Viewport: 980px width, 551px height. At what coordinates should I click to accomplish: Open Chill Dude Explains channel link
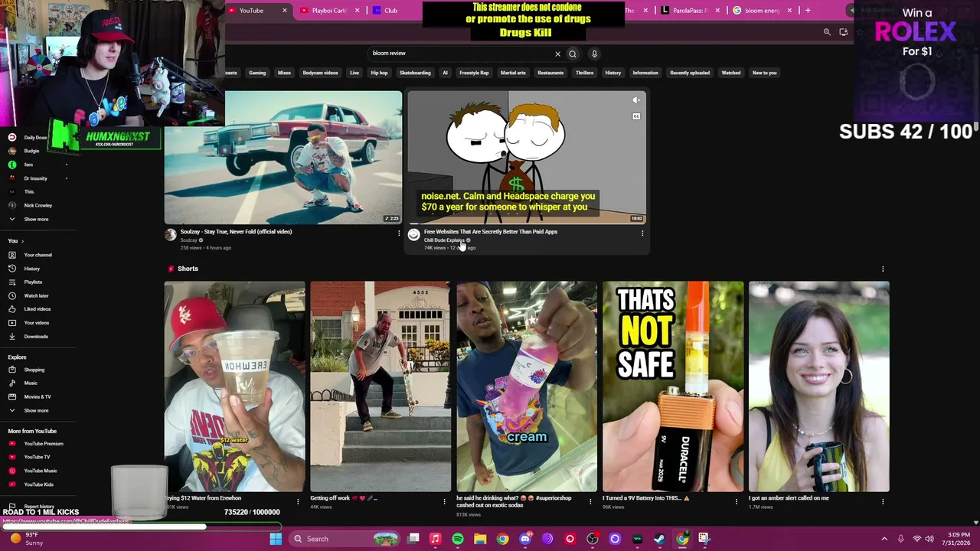click(x=444, y=240)
